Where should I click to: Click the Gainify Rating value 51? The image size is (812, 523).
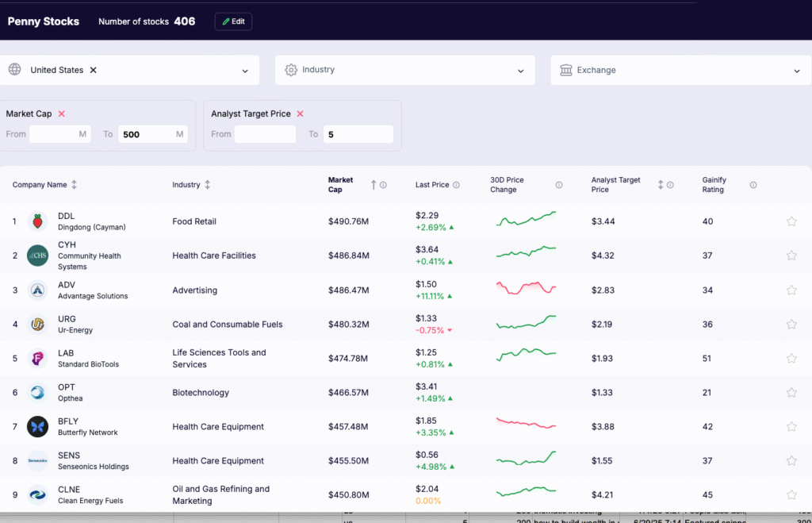point(707,358)
